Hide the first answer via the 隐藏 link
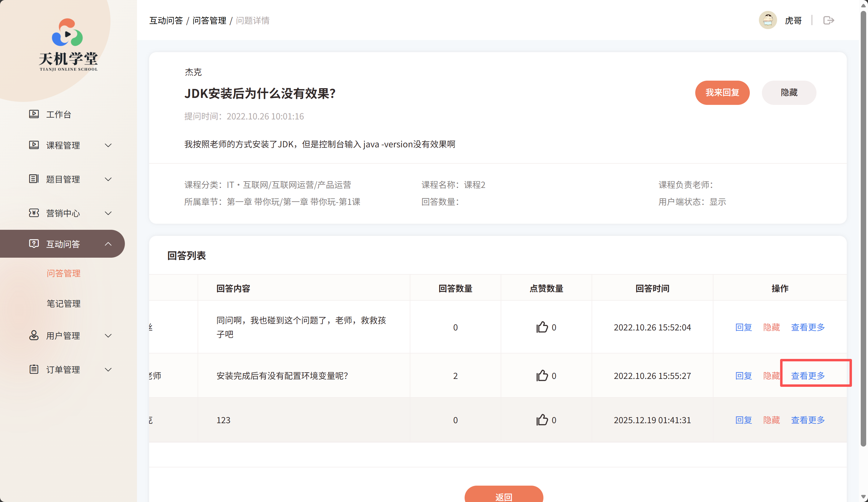 click(771, 327)
